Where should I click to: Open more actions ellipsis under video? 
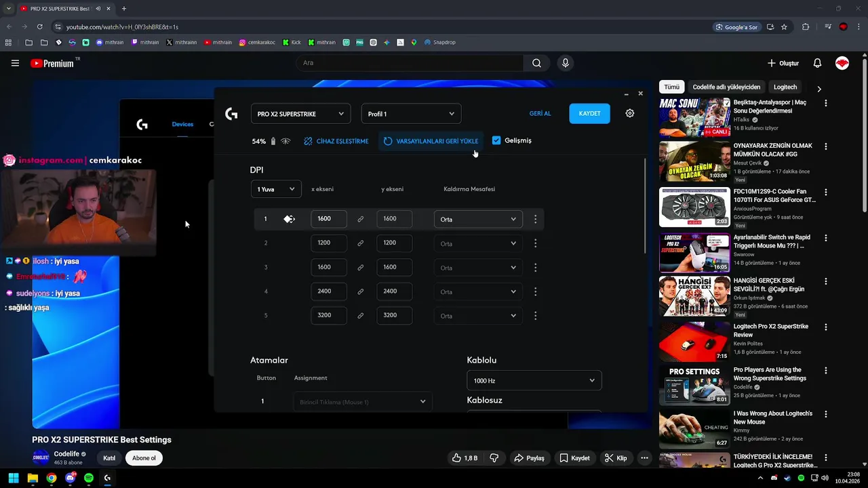tap(644, 458)
